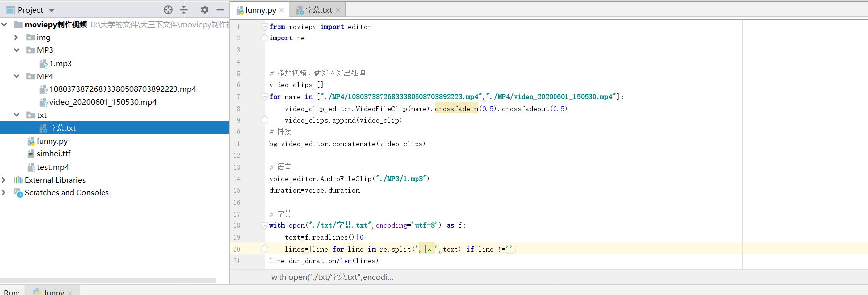Select simhei.ttf font file
The height and width of the screenshot is (295, 868).
[x=54, y=153]
